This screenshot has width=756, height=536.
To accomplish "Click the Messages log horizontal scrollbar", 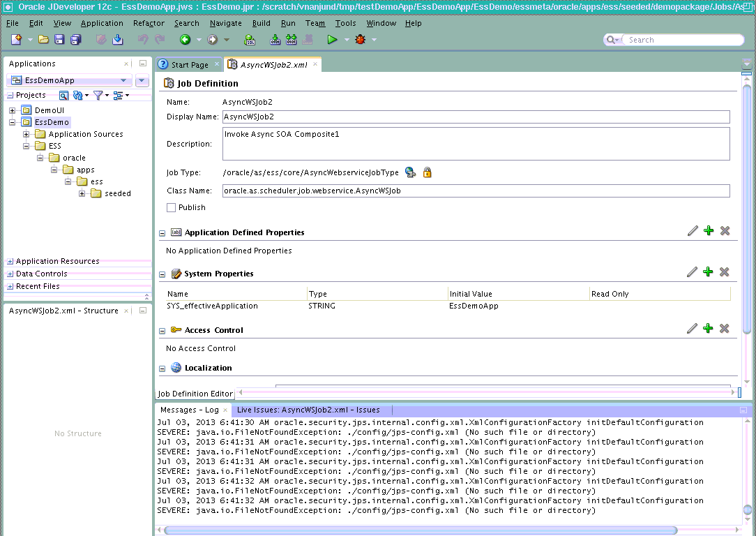I will click(x=420, y=530).
